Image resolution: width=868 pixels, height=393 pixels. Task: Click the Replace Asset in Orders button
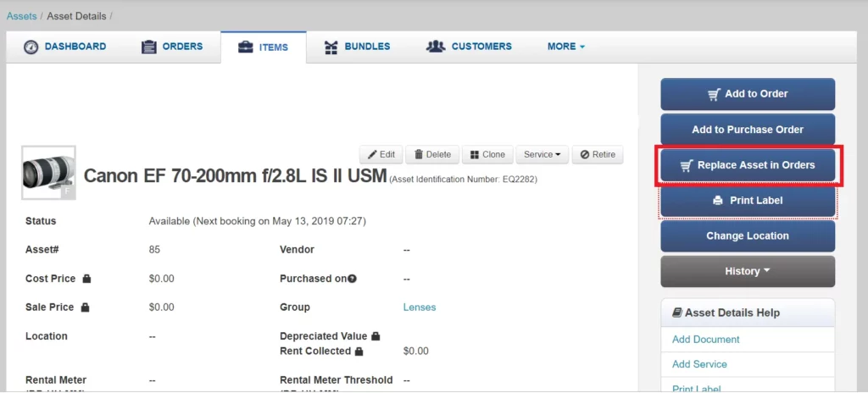pos(747,165)
